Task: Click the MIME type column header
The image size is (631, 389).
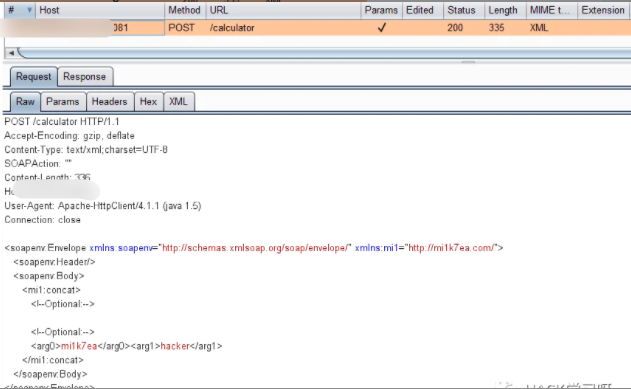Action: coord(552,10)
